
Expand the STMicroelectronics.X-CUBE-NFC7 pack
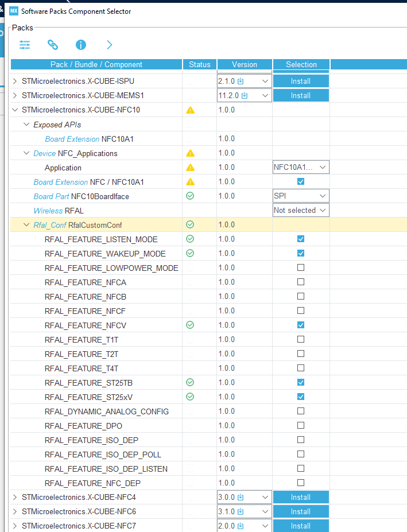(15, 526)
